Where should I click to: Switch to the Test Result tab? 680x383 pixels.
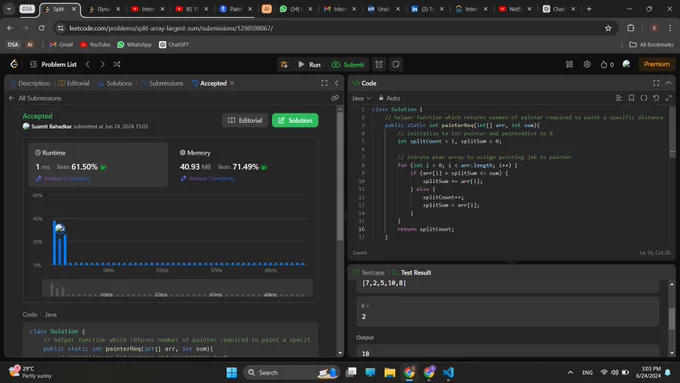click(412, 273)
